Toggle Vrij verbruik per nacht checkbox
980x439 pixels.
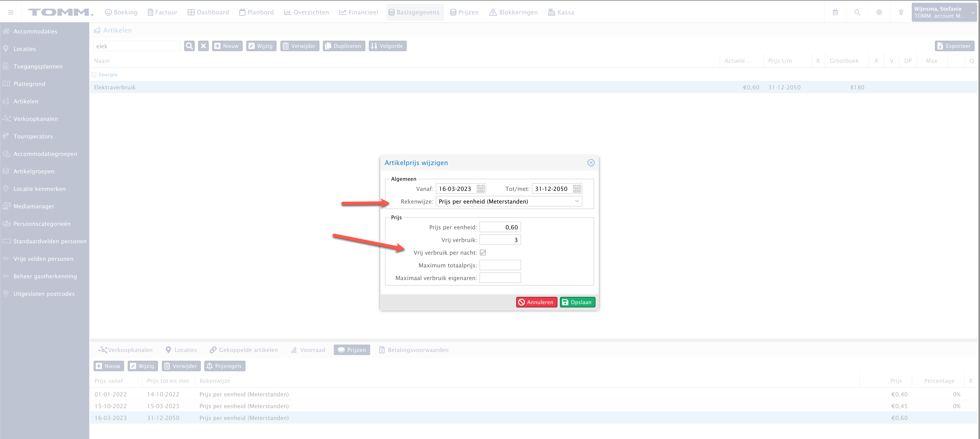(x=482, y=252)
